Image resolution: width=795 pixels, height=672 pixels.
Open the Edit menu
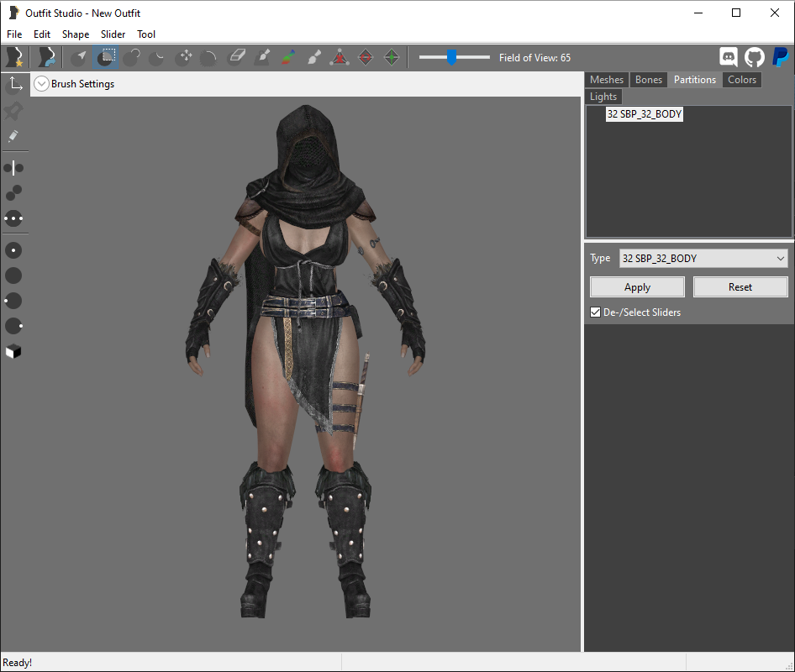42,34
